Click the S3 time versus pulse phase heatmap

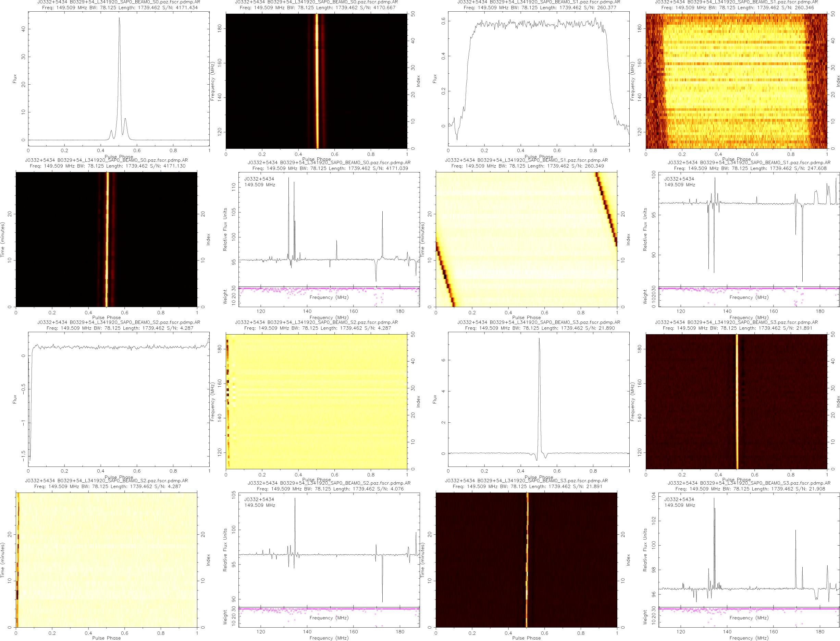526,560
